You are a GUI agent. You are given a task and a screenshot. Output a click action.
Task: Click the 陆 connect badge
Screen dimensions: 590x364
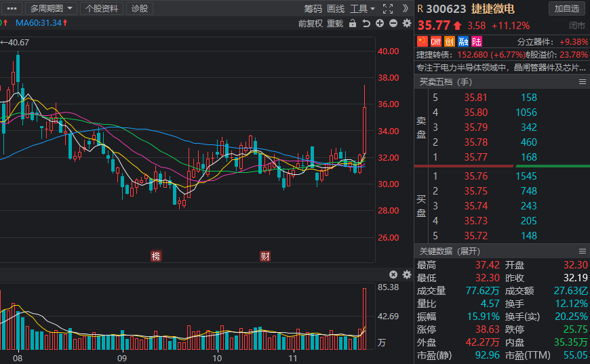tap(477, 41)
